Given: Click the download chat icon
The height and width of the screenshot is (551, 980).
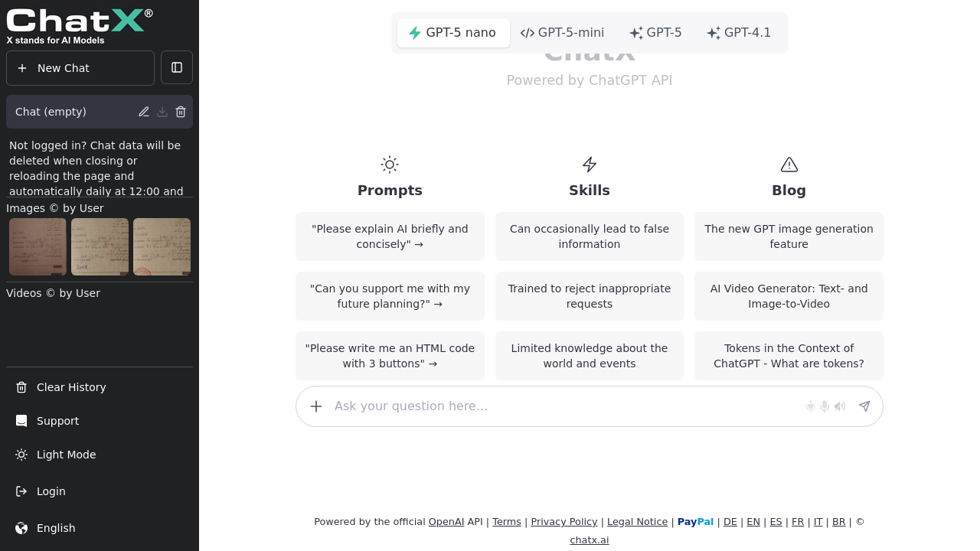Looking at the screenshot, I should coord(162,112).
